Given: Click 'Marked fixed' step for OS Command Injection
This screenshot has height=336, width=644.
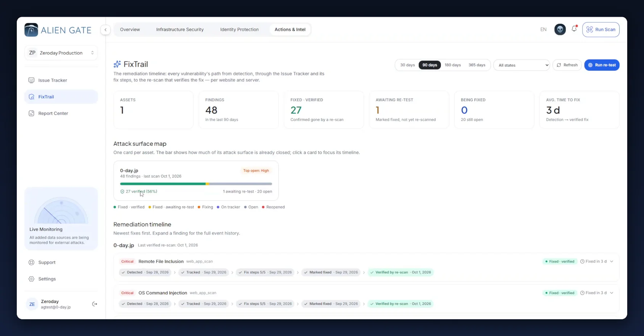Looking at the screenshot, I should [x=331, y=304].
